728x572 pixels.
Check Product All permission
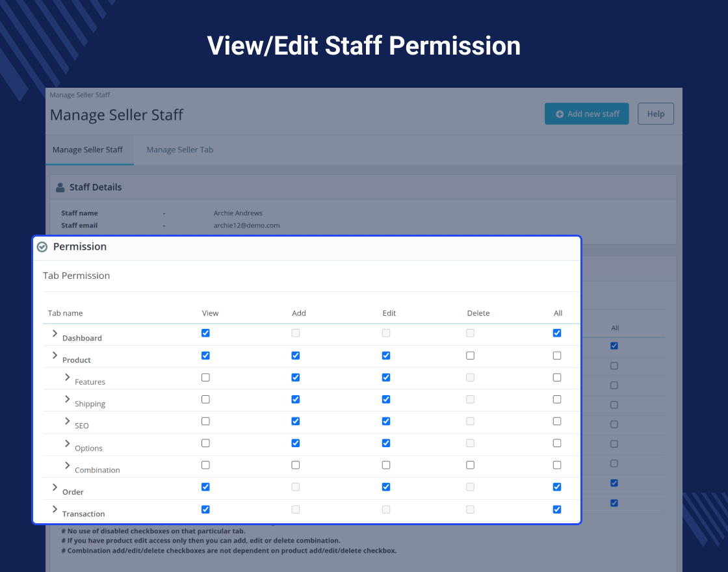click(x=557, y=356)
